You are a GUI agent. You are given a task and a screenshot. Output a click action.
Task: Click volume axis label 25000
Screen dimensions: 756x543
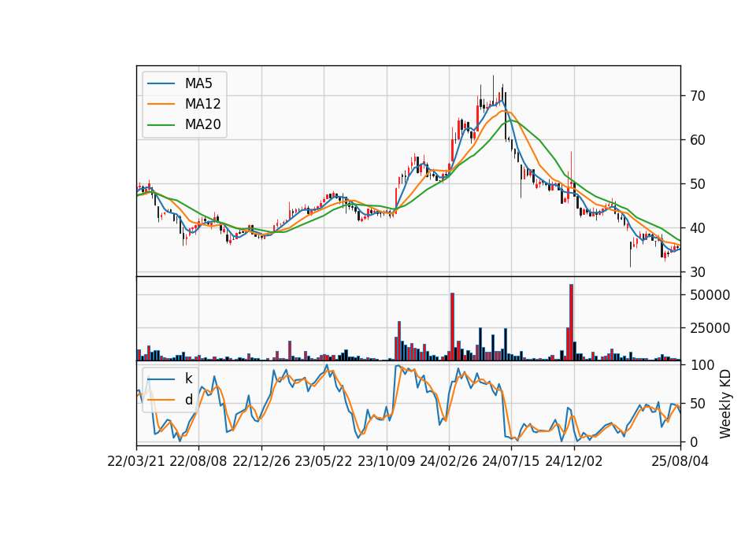point(710,328)
